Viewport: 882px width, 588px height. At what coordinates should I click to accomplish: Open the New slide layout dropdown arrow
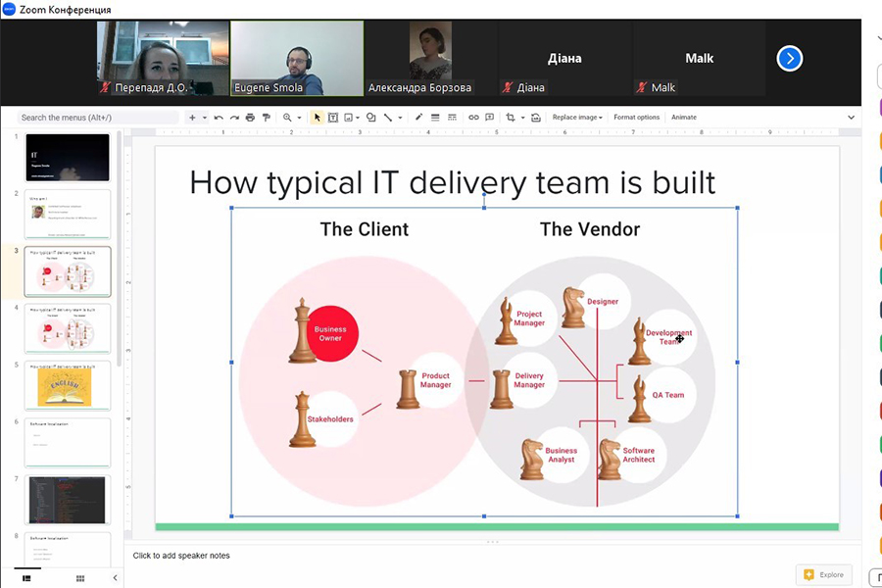205,118
